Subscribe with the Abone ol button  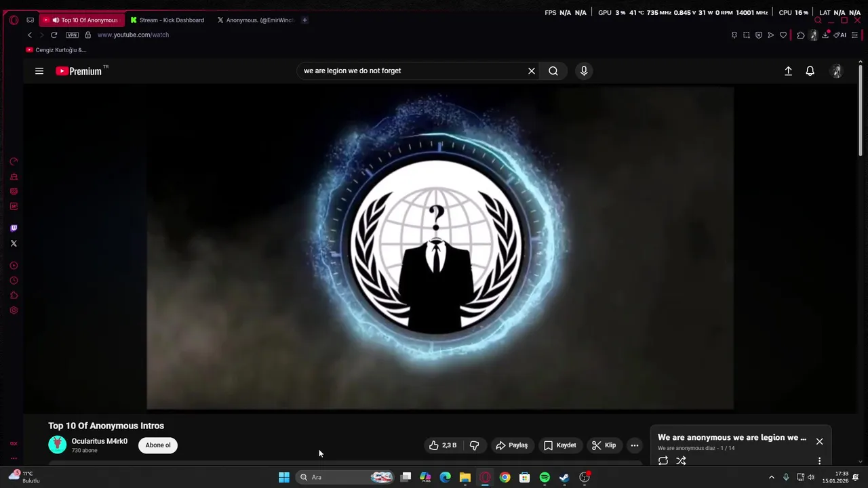pos(158,445)
